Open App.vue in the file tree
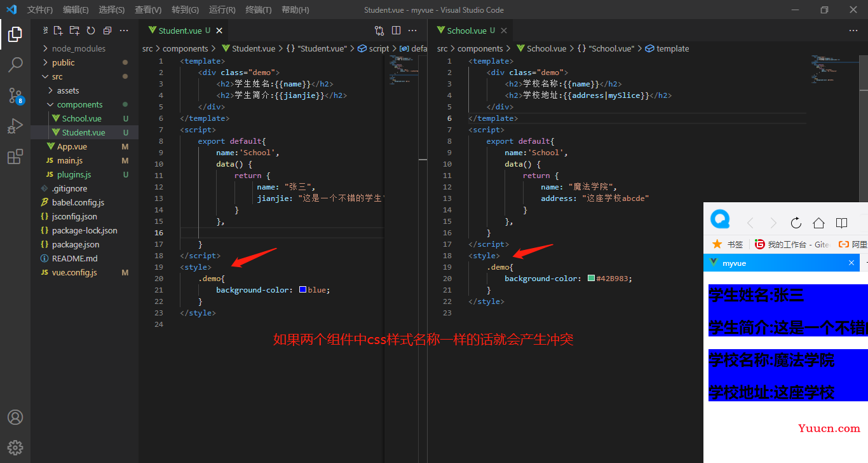The image size is (868, 463). [x=85, y=146]
